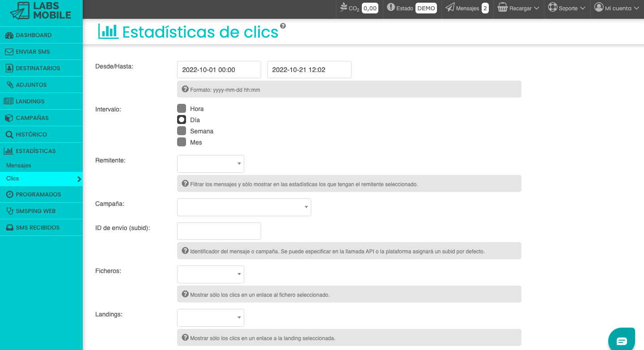This screenshot has width=644, height=350.
Task: Click the bar chart icon in page title
Action: point(108,31)
